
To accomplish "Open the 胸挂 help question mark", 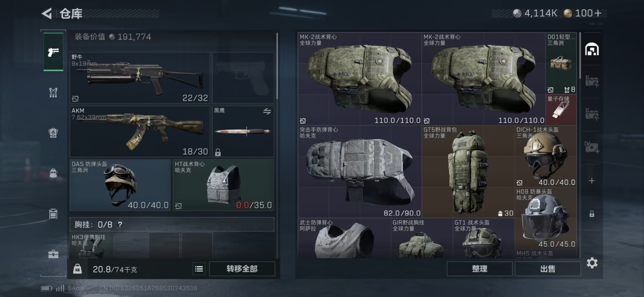I will click(x=120, y=225).
